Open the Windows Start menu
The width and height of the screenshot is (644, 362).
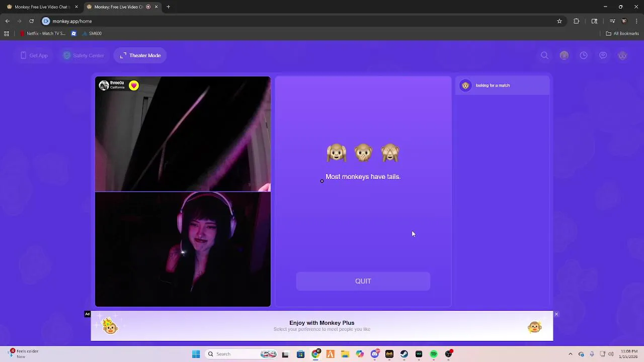point(196,354)
